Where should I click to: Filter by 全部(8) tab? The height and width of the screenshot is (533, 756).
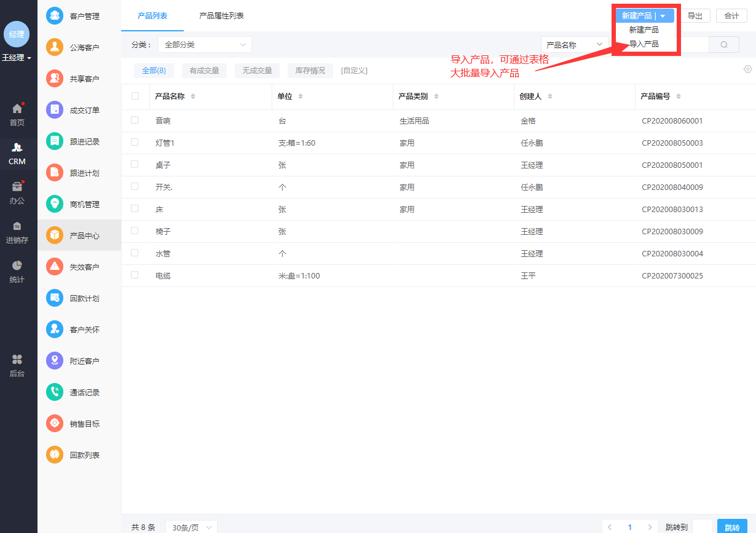pyautogui.click(x=154, y=71)
